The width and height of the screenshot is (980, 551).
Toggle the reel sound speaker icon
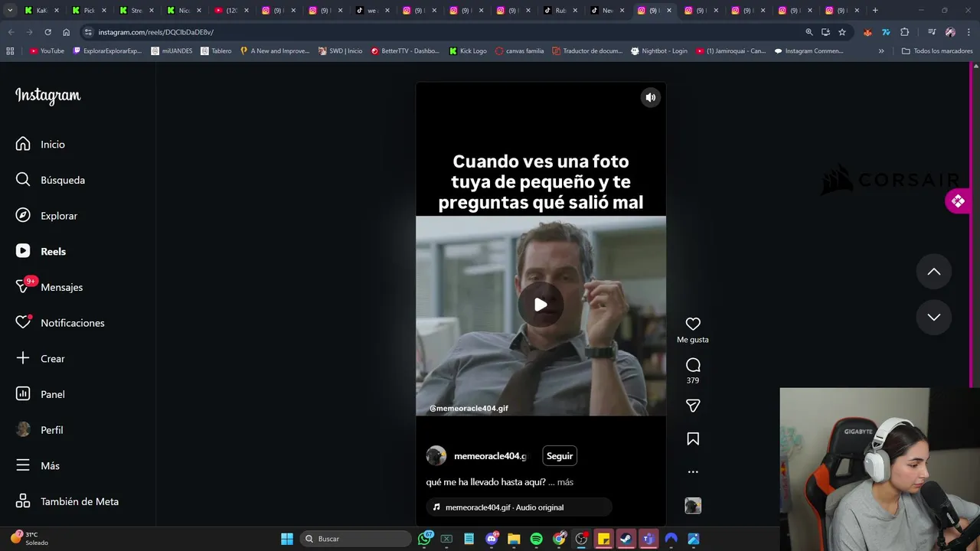click(x=650, y=97)
